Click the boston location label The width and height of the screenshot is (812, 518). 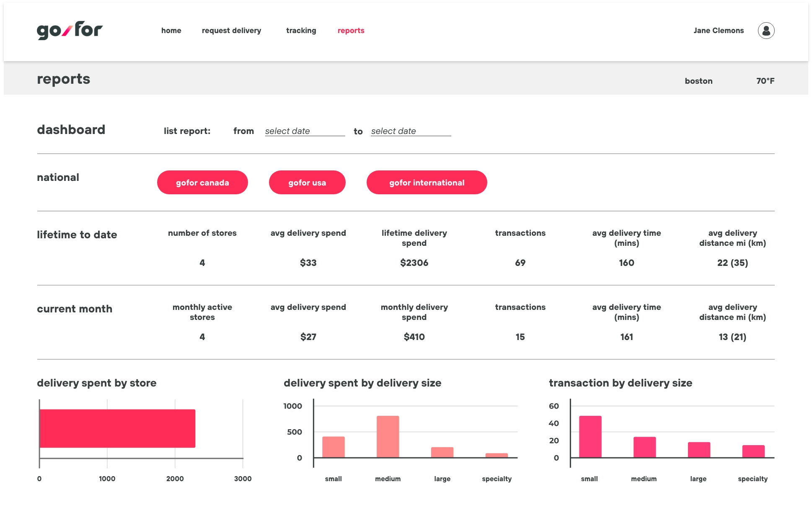tap(698, 81)
